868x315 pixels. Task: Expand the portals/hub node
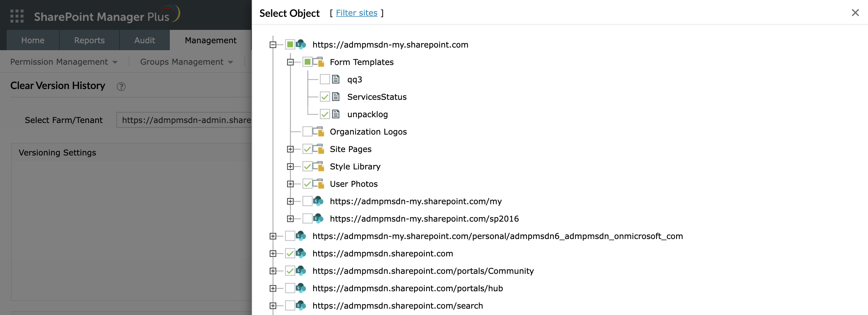[x=273, y=288]
